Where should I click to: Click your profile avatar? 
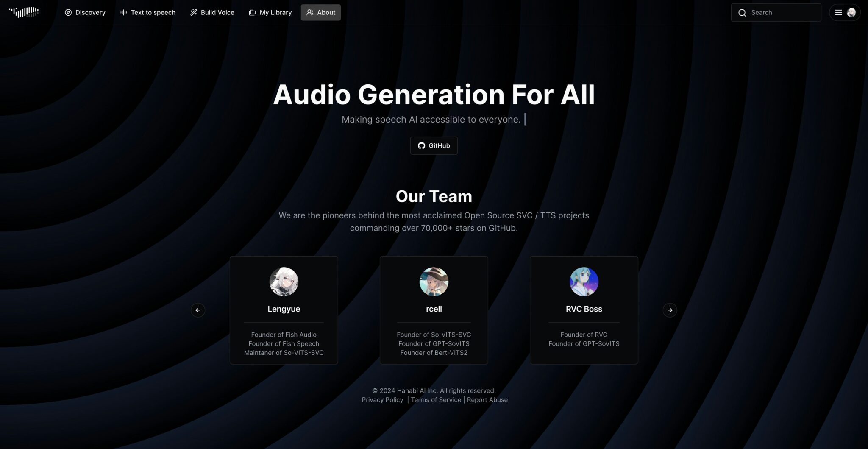pyautogui.click(x=851, y=12)
